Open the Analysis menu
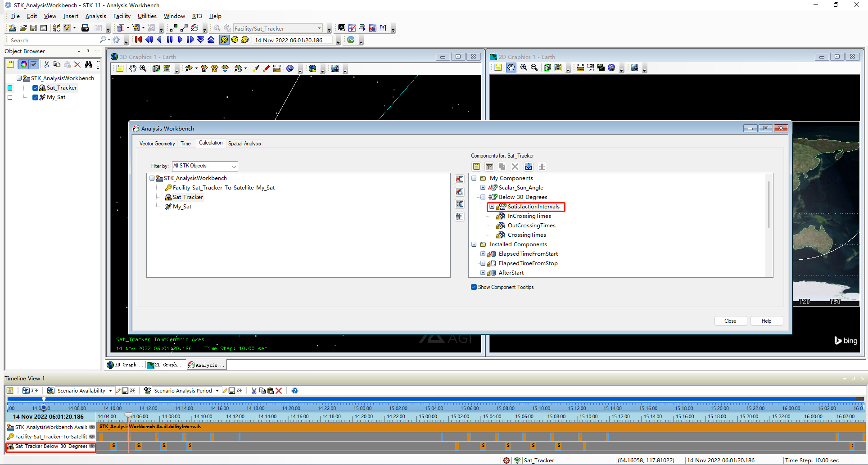The image size is (868, 465). 95,16
